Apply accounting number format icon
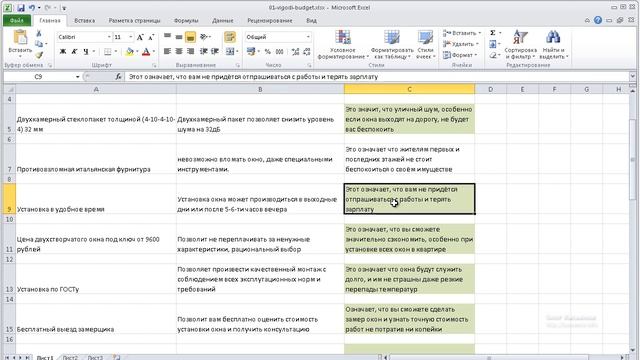Viewport: 640px width, 360px height. pyautogui.click(x=251, y=51)
